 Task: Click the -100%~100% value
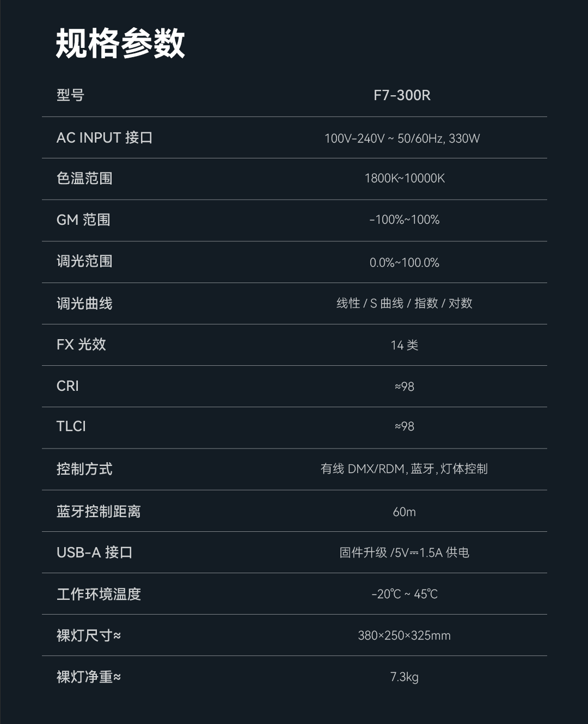coord(405,220)
